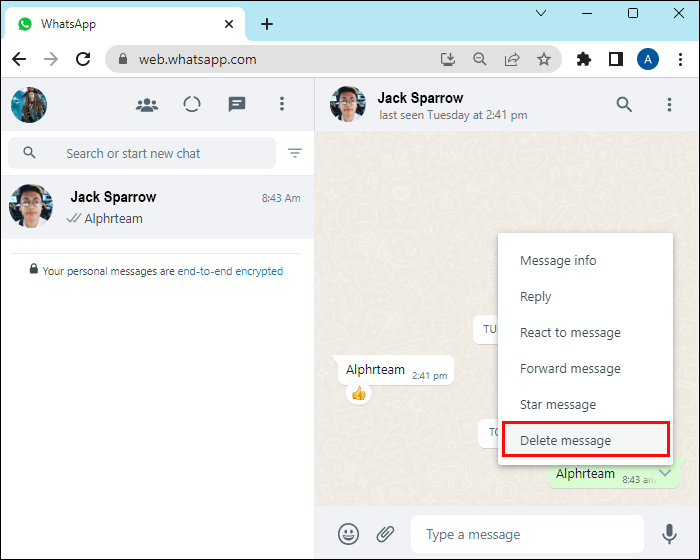Screen dimensions: 700x560
Task: Open the Status ring icon
Action: click(x=192, y=104)
